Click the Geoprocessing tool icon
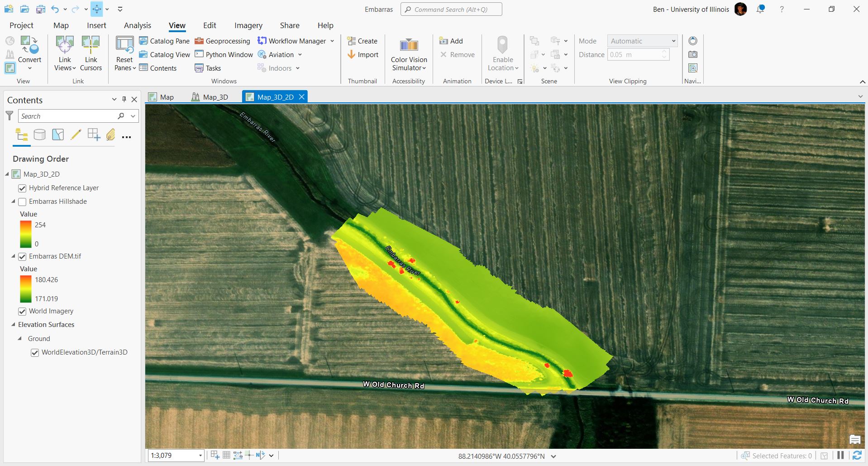Image resolution: width=868 pixels, height=466 pixels. coord(199,41)
